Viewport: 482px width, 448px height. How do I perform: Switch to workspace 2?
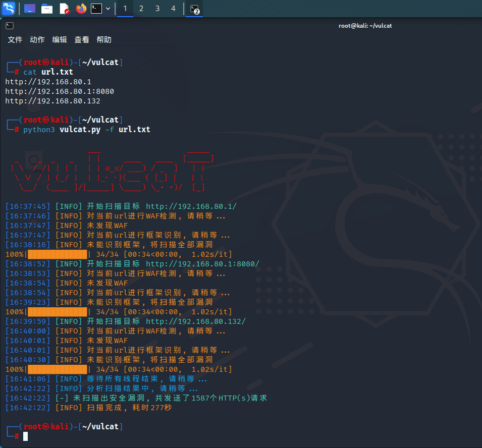pos(141,9)
